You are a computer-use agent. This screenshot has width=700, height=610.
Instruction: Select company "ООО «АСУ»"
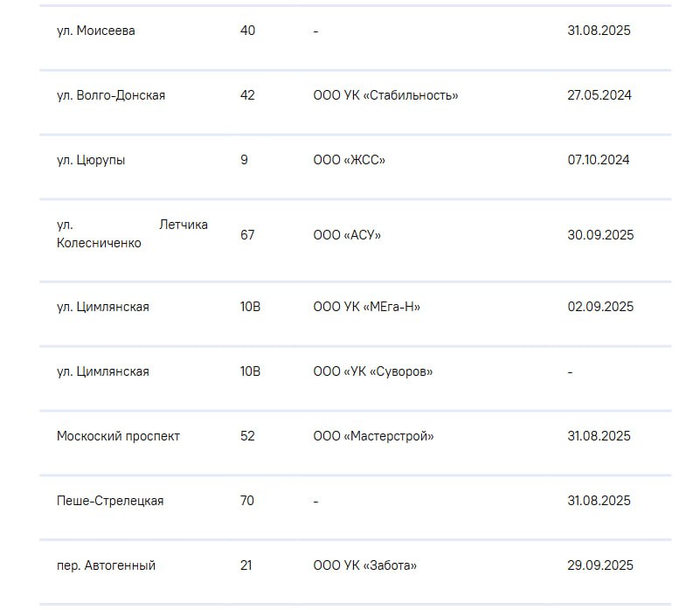pos(347,235)
